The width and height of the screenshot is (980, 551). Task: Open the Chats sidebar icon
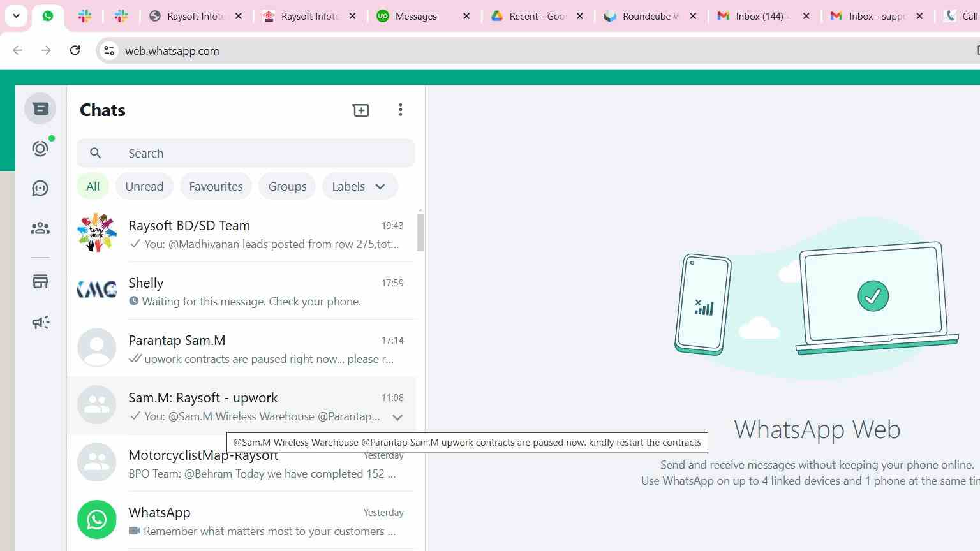40,109
